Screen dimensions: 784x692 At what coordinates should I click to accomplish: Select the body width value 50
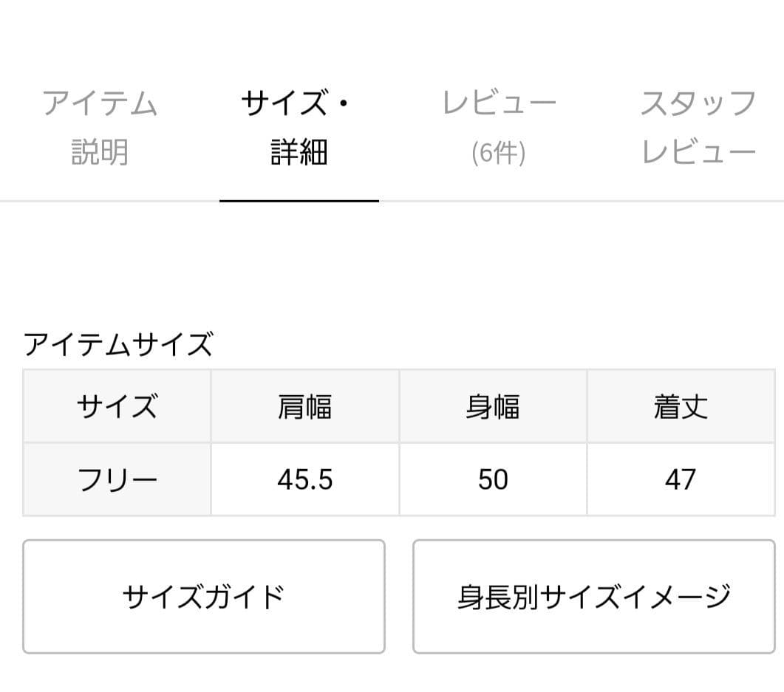coord(494,479)
